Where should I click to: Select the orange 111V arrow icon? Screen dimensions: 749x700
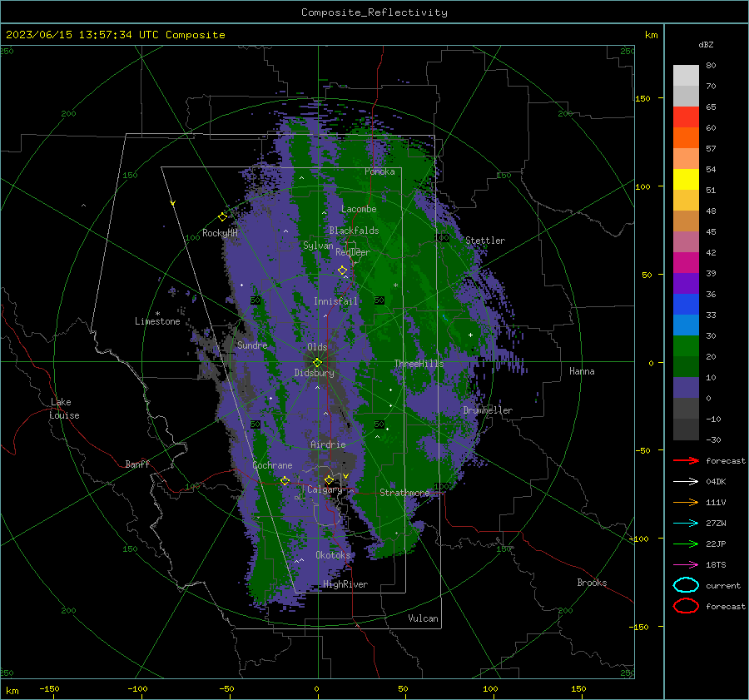pyautogui.click(x=686, y=502)
